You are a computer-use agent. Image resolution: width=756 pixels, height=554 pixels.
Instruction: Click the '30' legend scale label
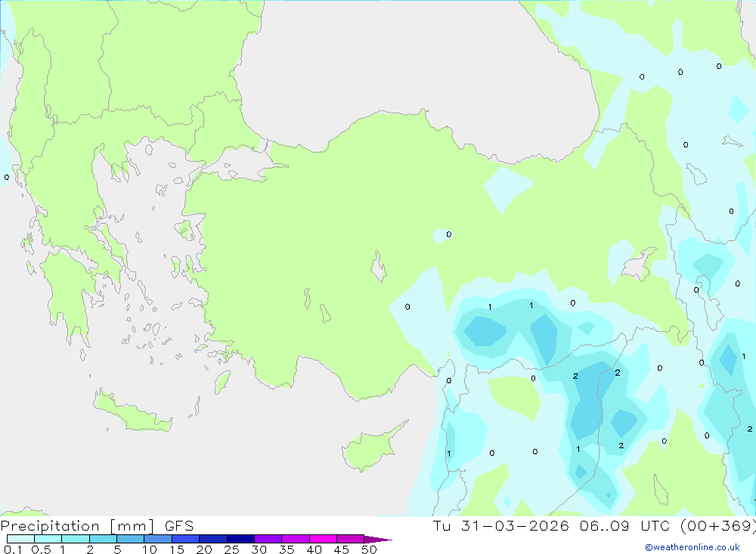[259, 549]
